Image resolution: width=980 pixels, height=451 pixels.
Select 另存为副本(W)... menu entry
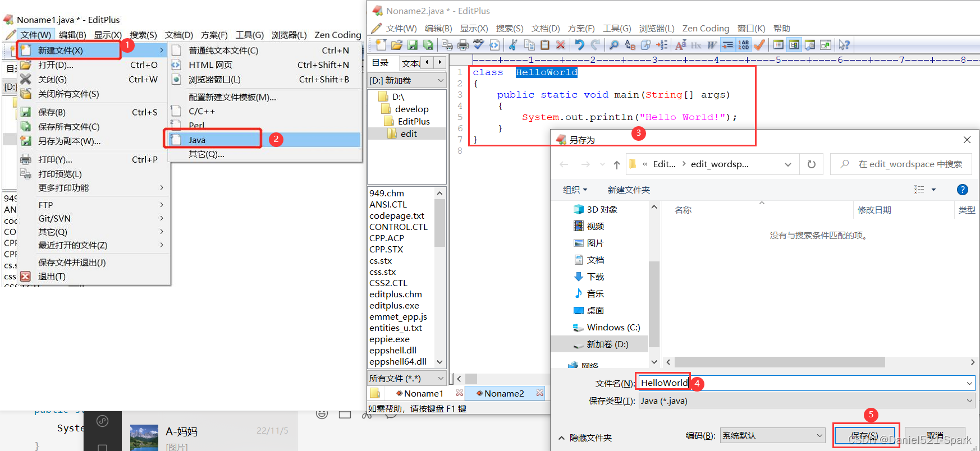(x=93, y=141)
